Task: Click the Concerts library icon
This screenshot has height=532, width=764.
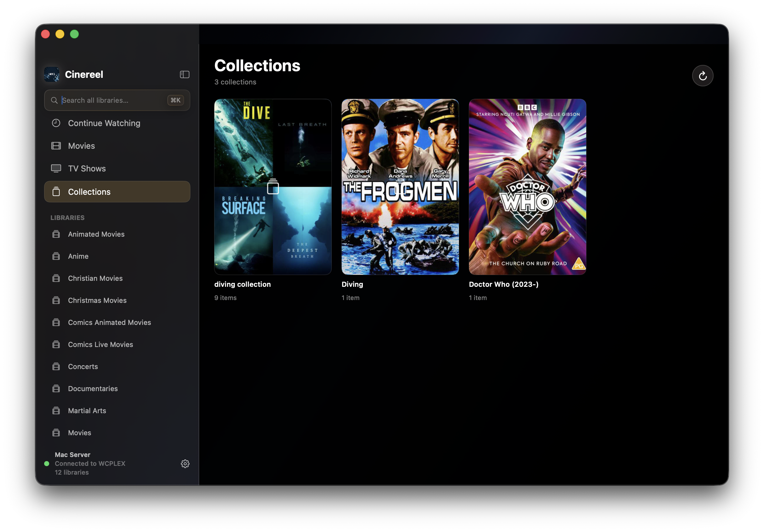Action: (x=56, y=366)
